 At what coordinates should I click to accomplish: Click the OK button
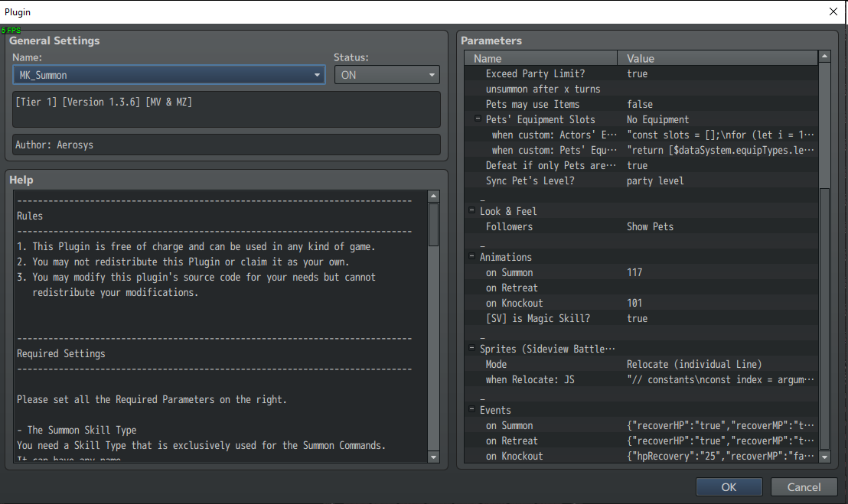(x=729, y=486)
